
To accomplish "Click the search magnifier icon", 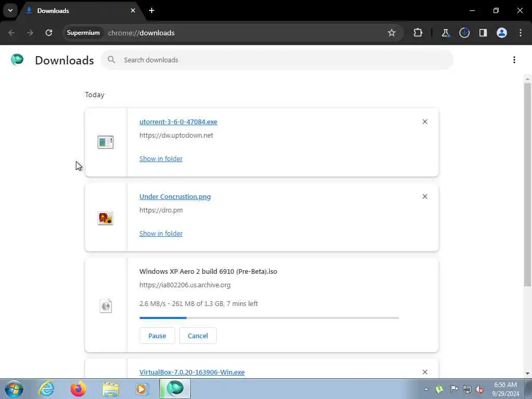I will (111, 60).
